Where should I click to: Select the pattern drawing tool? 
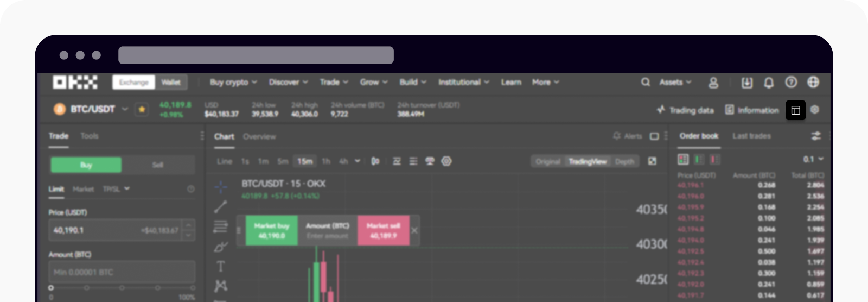point(221,286)
